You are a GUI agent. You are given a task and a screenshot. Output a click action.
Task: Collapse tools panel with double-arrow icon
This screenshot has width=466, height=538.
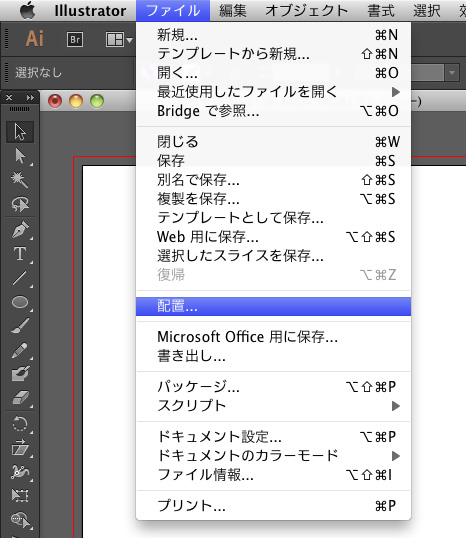click(x=30, y=98)
